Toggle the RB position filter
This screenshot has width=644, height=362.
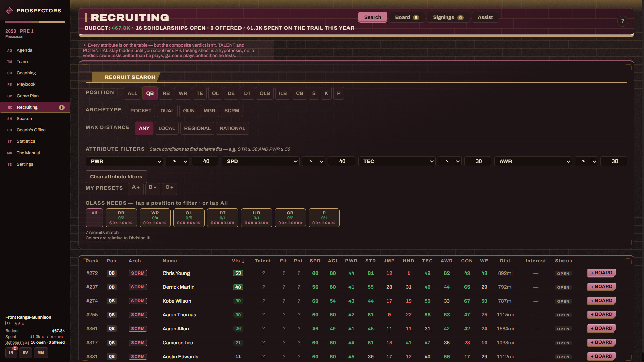(166, 93)
